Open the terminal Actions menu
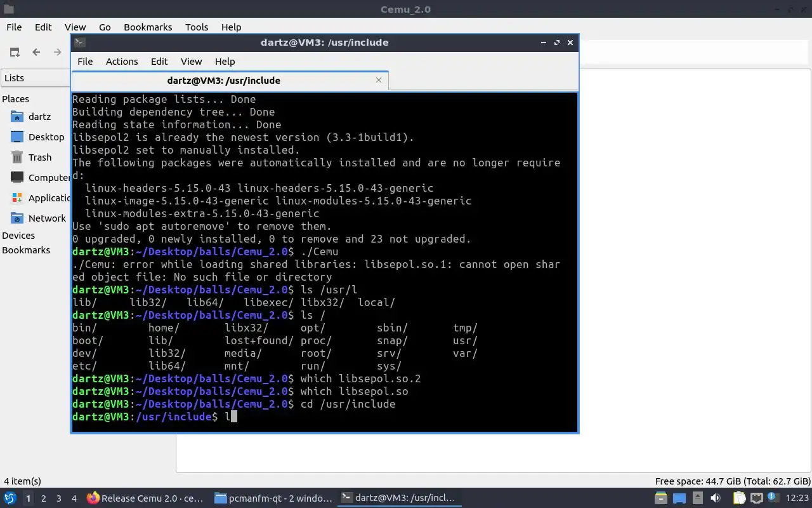The height and width of the screenshot is (508, 812). coord(122,62)
